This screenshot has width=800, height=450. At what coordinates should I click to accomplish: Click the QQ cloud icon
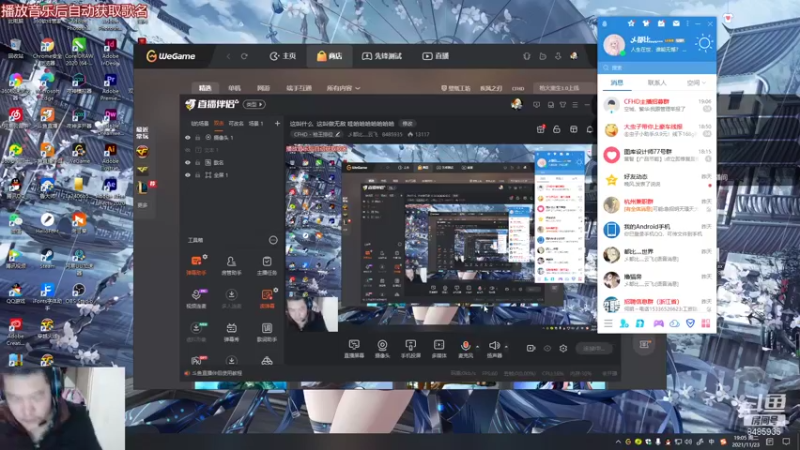[674, 323]
